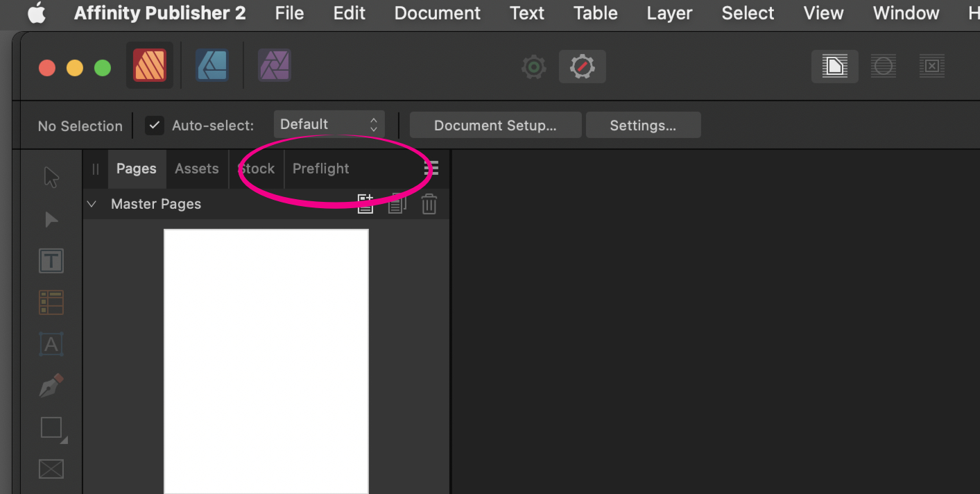Image resolution: width=980 pixels, height=494 pixels.
Task: Toggle the Auto-select checkbox
Action: point(155,126)
